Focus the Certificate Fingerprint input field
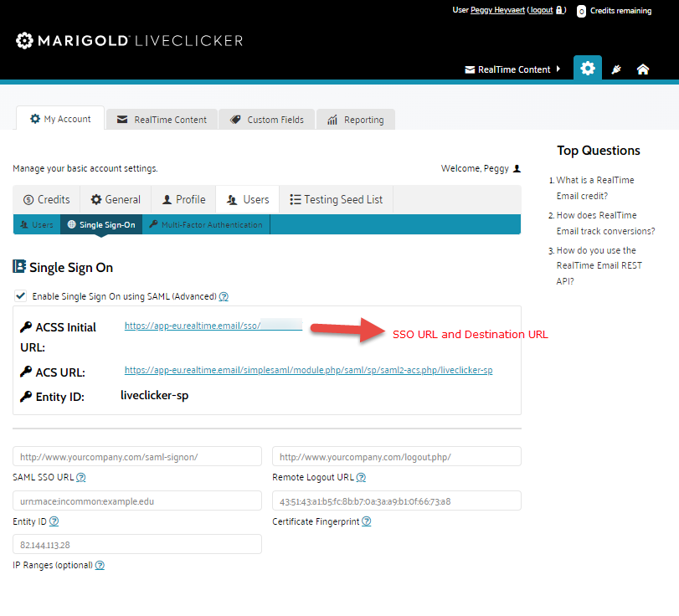679x616 pixels. click(396, 501)
